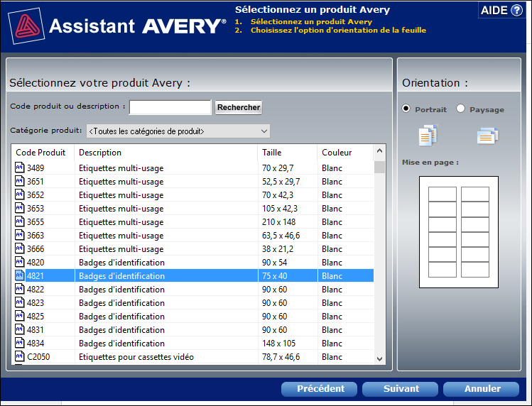Select Badges d'identification in the 4831 row
Viewport: 532px width, 406px height.
(121, 330)
